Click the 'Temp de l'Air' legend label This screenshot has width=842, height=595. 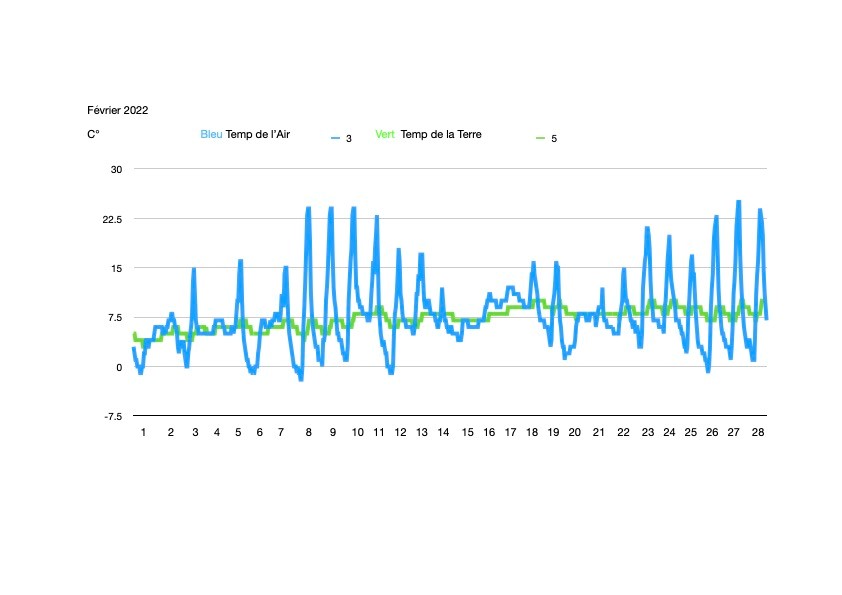(258, 134)
